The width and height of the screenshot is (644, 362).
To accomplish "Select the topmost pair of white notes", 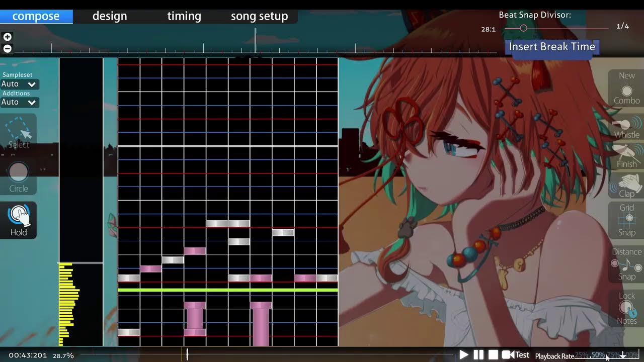I will (228, 224).
